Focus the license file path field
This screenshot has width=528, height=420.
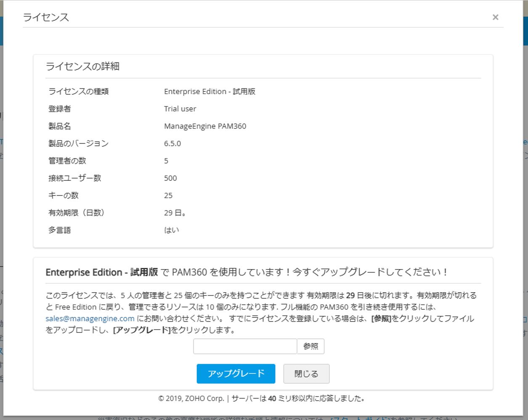tap(245, 346)
